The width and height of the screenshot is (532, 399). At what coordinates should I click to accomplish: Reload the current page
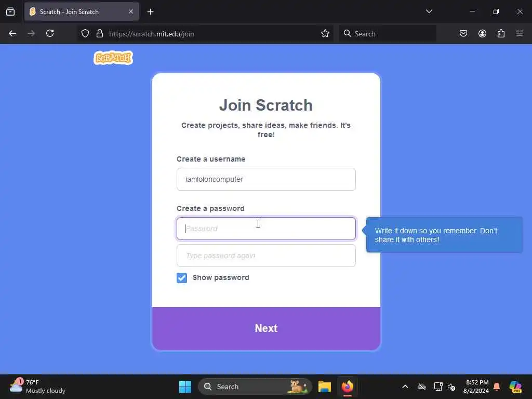click(50, 34)
